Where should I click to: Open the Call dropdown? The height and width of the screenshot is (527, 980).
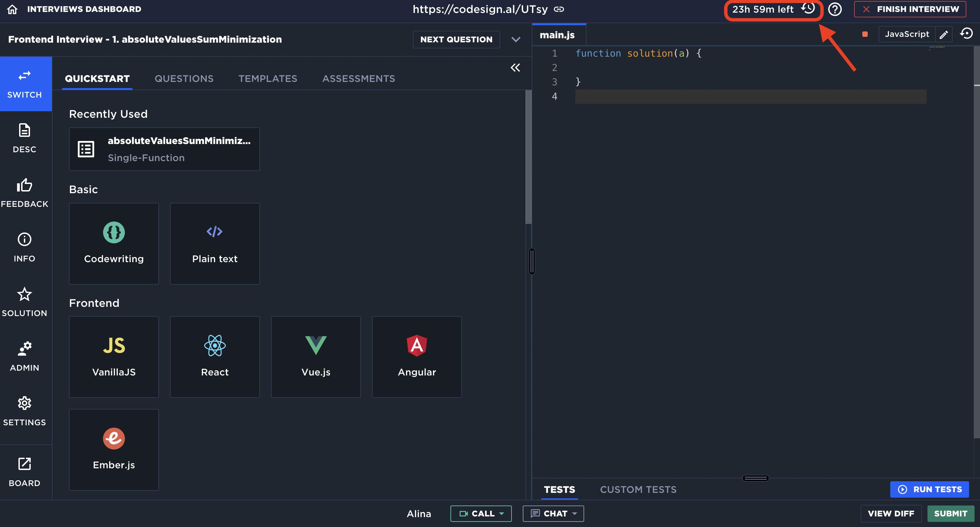click(481, 514)
